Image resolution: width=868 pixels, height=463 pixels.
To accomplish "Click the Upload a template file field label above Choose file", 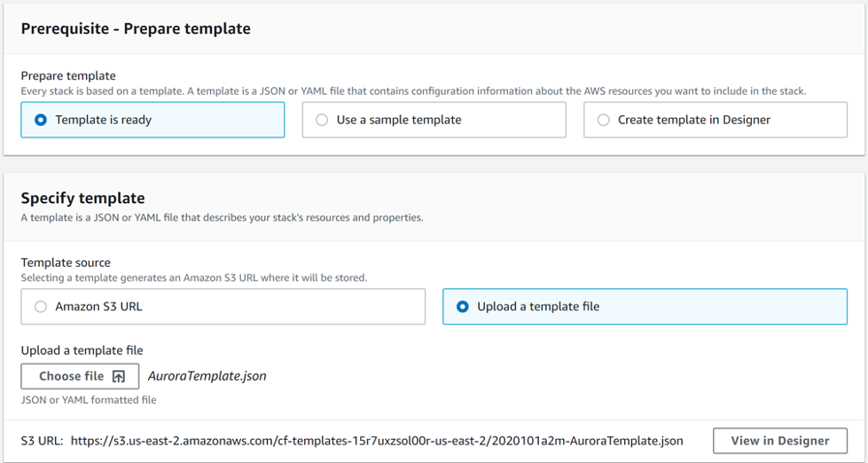I will coord(82,350).
